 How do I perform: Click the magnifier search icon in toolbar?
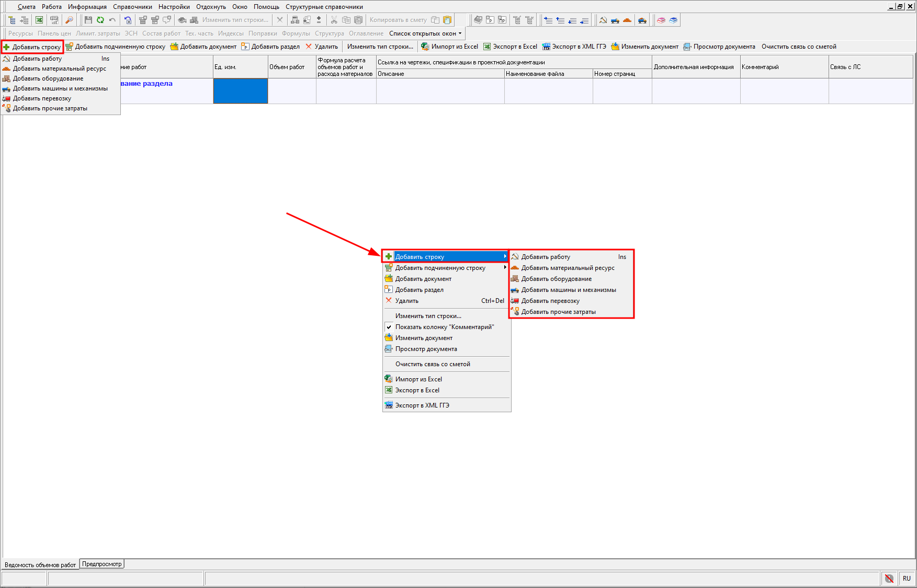coord(69,20)
